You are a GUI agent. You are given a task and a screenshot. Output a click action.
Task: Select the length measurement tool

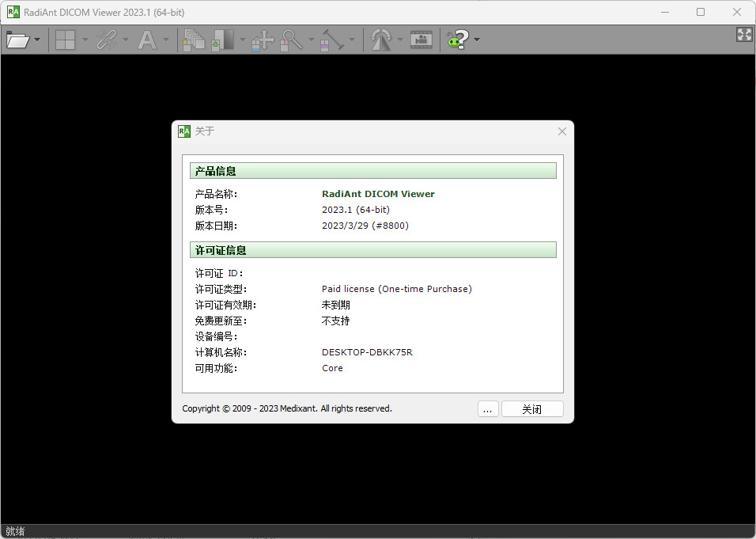(x=331, y=40)
